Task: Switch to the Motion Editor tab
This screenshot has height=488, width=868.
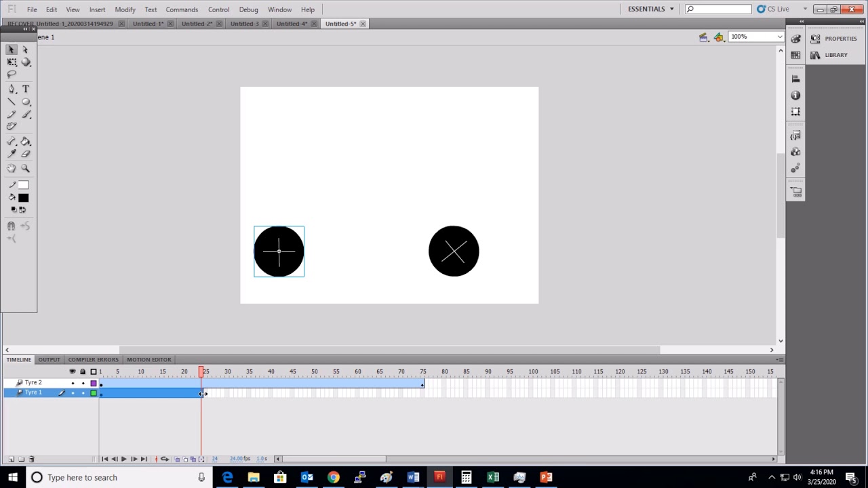Action: pos(149,360)
